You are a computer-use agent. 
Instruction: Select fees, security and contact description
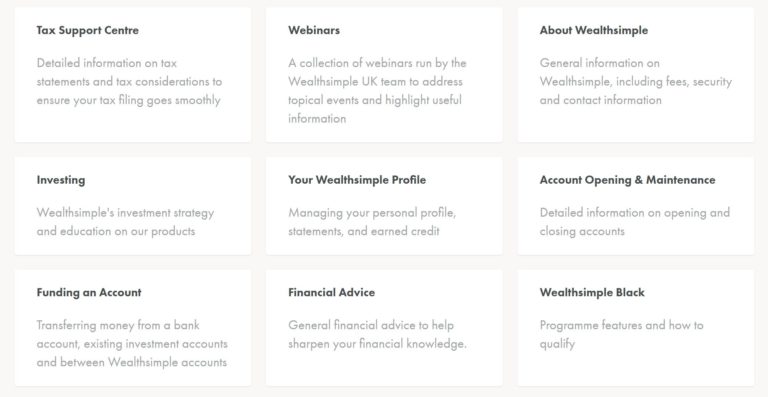point(636,82)
